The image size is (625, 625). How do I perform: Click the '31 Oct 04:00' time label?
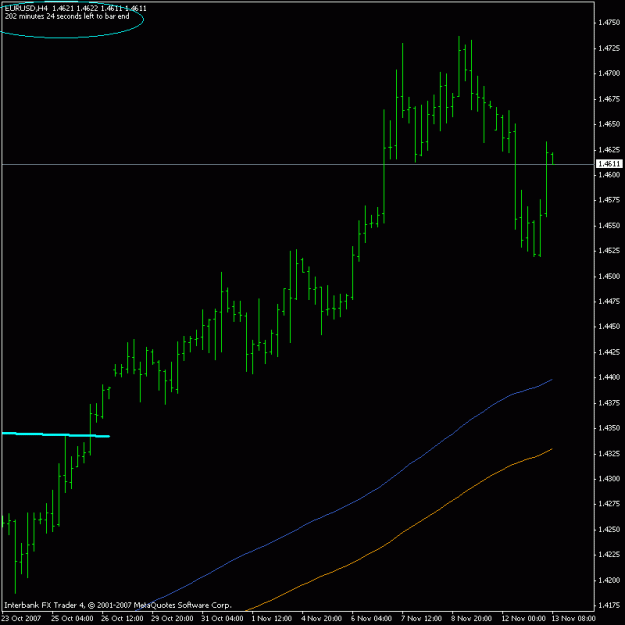[222, 618]
